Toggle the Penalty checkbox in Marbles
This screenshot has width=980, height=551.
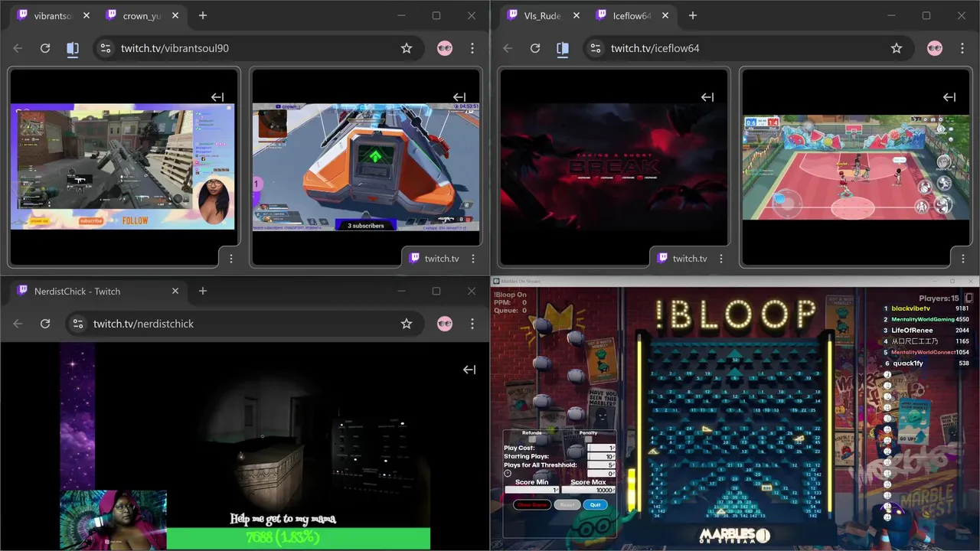point(588,439)
